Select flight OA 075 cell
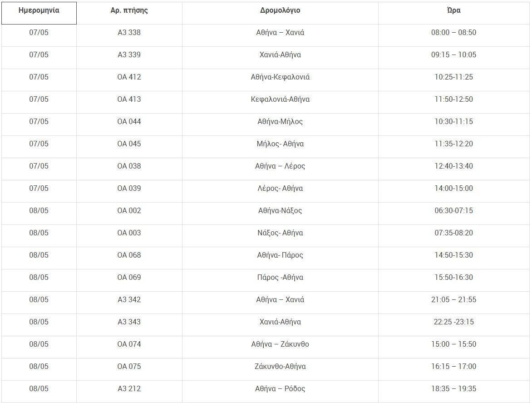This screenshot has width=532, height=403. click(x=129, y=369)
